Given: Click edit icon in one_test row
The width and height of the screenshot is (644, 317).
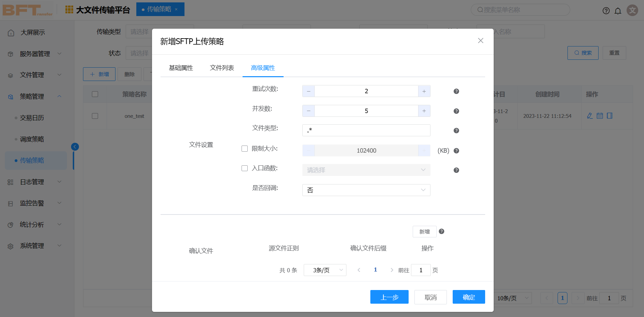Looking at the screenshot, I should point(590,116).
